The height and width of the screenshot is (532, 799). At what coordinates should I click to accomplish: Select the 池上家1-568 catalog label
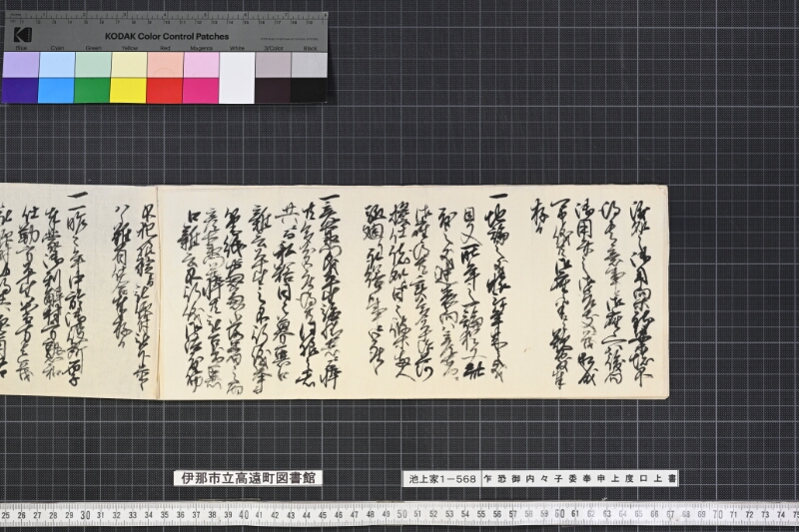coord(442,478)
